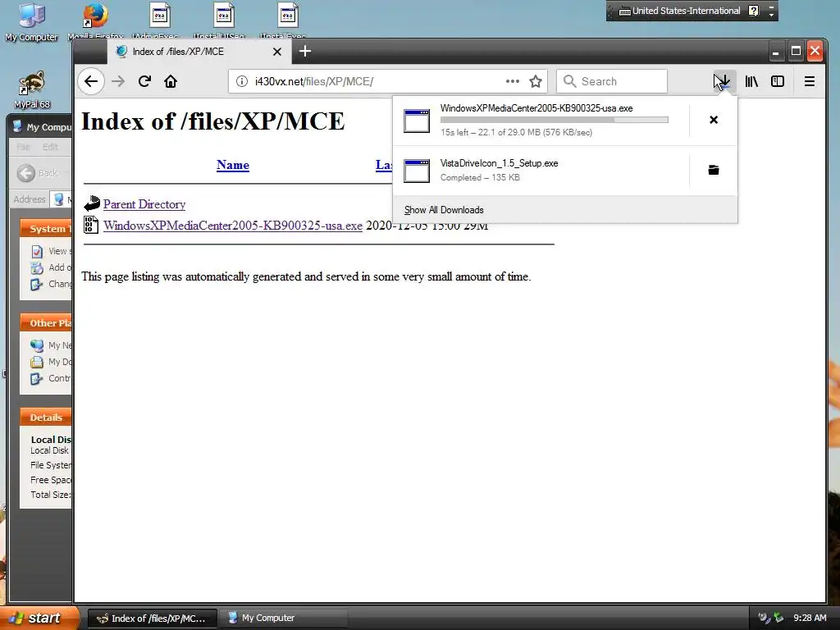Click the third desktop icon from the left
This screenshot has height=630, width=840.
point(160,21)
